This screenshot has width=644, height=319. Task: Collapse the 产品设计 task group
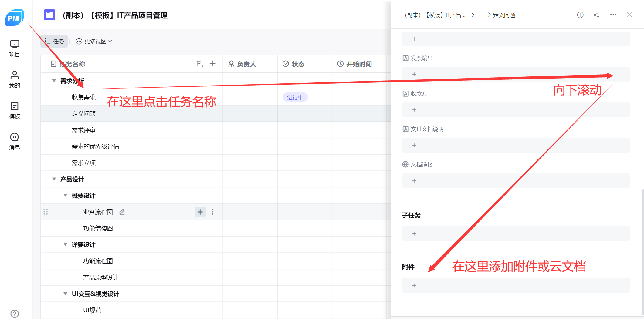coord(54,179)
